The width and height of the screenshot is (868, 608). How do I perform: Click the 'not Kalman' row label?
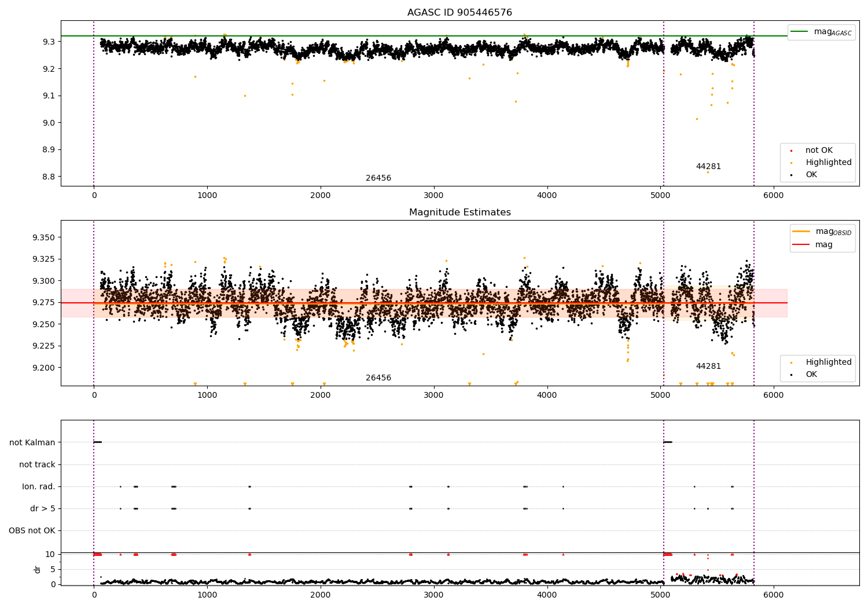click(x=32, y=442)
